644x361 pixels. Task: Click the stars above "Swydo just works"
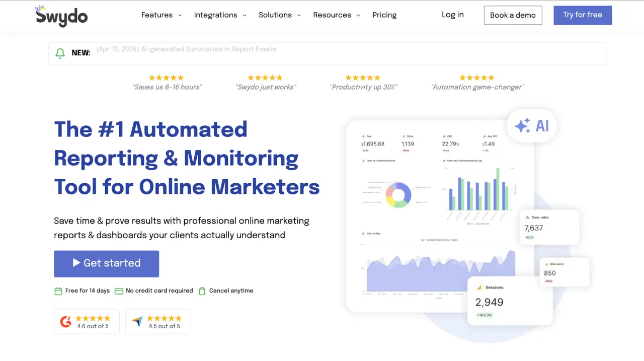click(265, 78)
